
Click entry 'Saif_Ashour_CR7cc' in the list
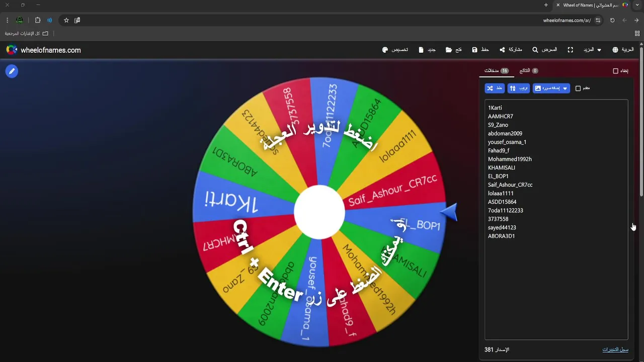point(510,185)
